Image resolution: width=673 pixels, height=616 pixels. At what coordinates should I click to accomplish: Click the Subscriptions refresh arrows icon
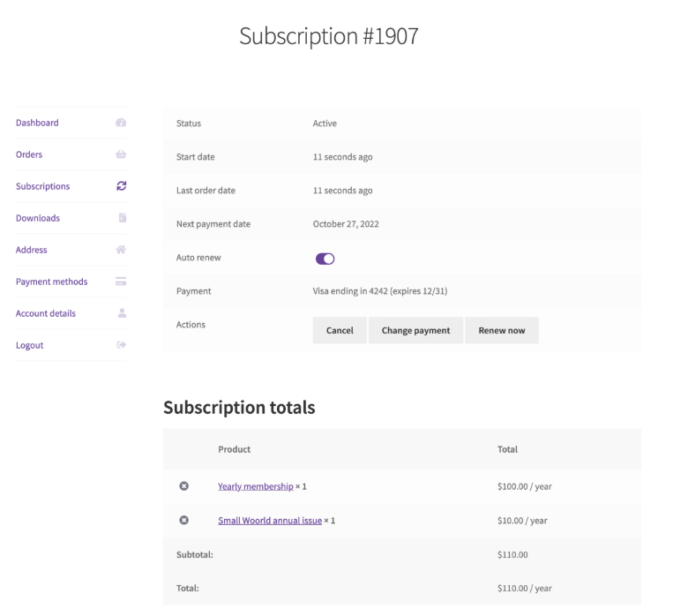coord(122,186)
